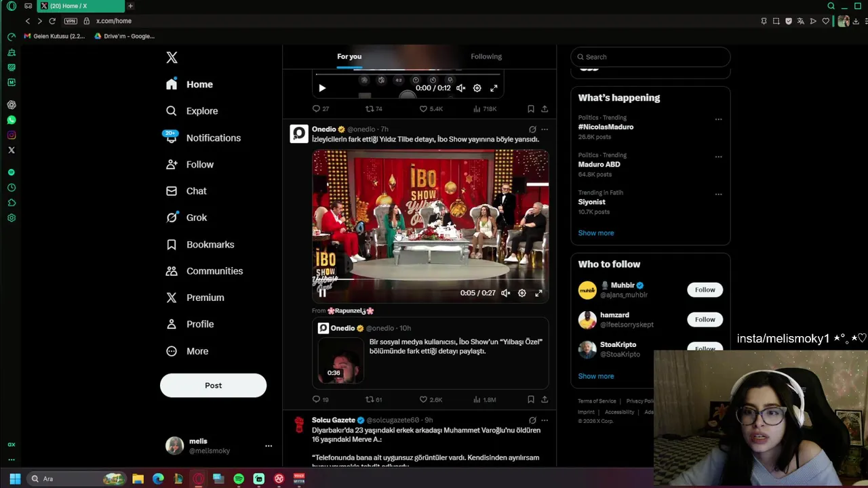868x488 pixels.
Task: Open the ChatGPT sidebar icon in Opera
Action: coord(12,105)
